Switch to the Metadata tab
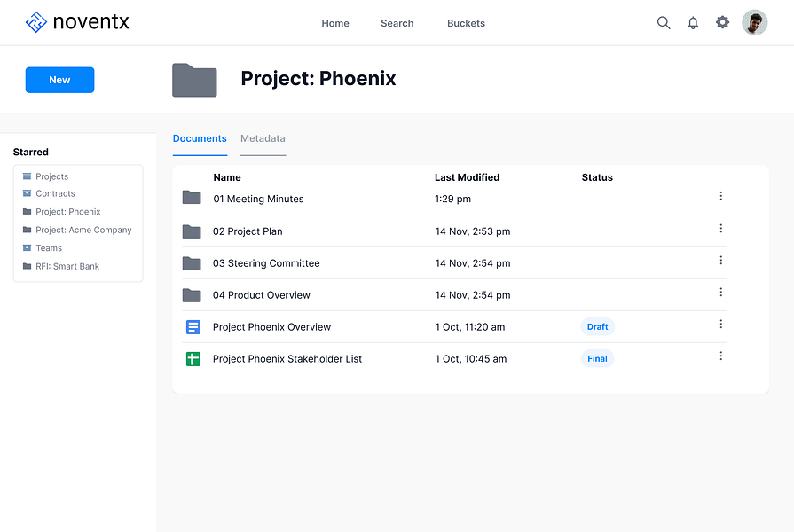The image size is (794, 532). click(x=263, y=138)
